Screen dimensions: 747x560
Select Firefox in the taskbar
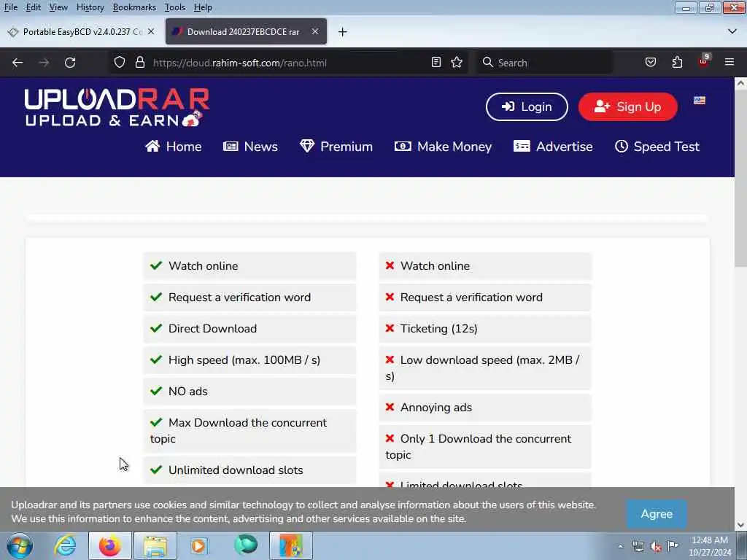(x=110, y=545)
